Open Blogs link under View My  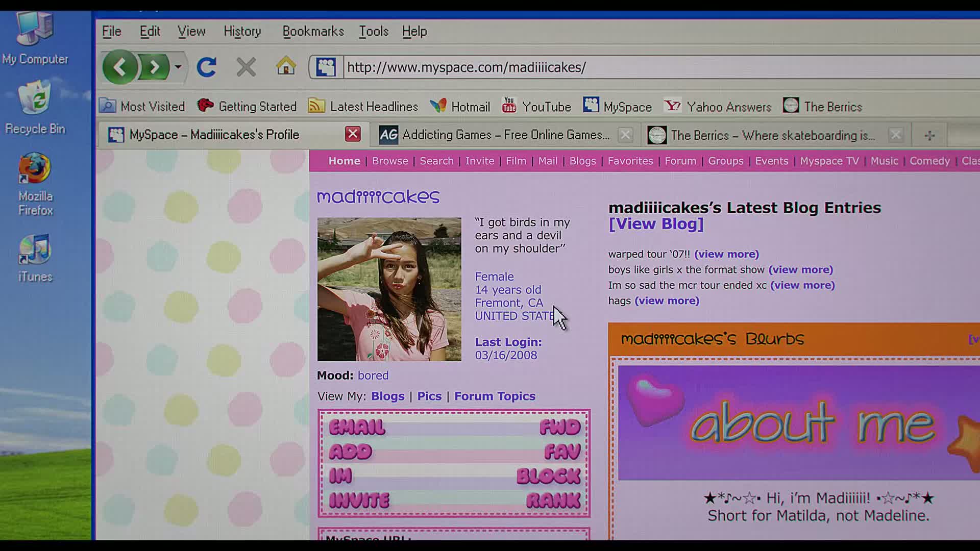[388, 396]
